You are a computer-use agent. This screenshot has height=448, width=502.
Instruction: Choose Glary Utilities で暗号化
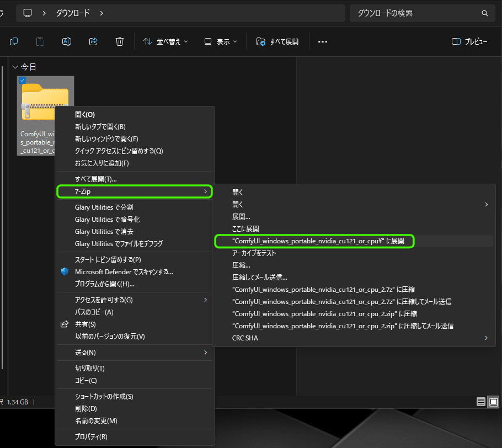[x=135, y=220]
